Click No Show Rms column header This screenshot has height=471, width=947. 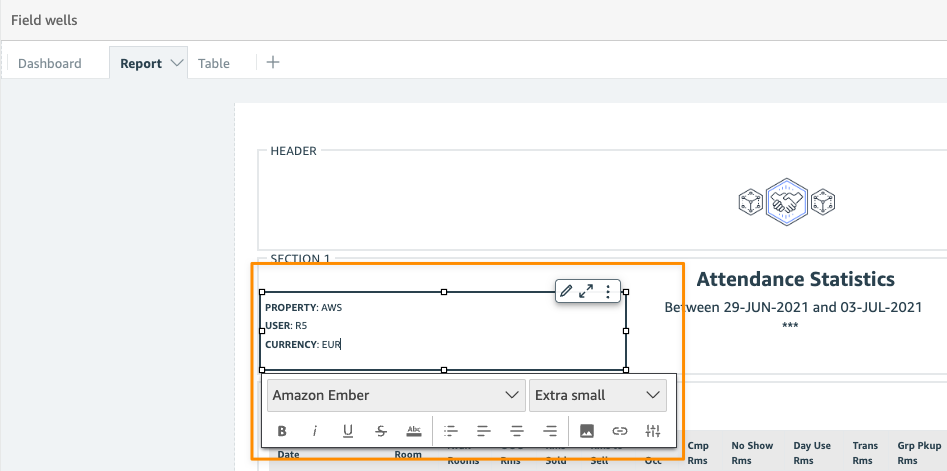point(752,453)
